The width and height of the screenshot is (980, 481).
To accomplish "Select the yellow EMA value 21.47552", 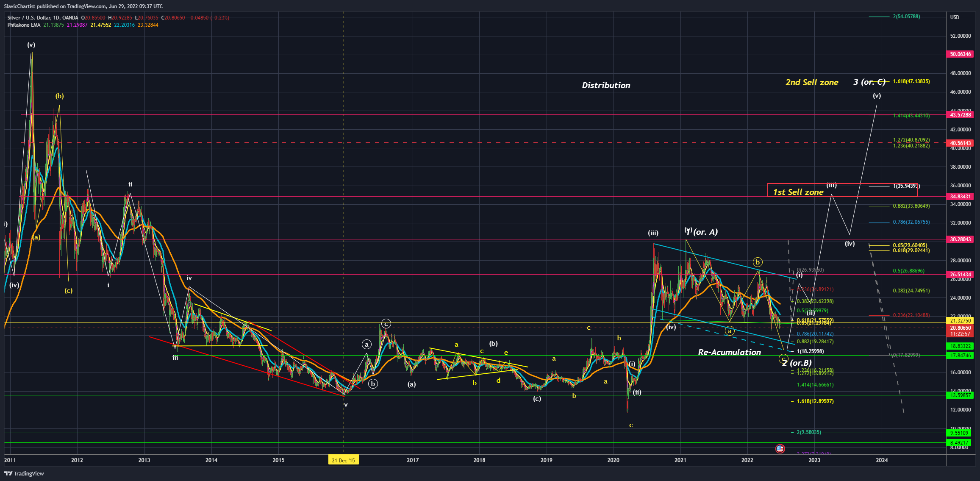I will [x=100, y=25].
